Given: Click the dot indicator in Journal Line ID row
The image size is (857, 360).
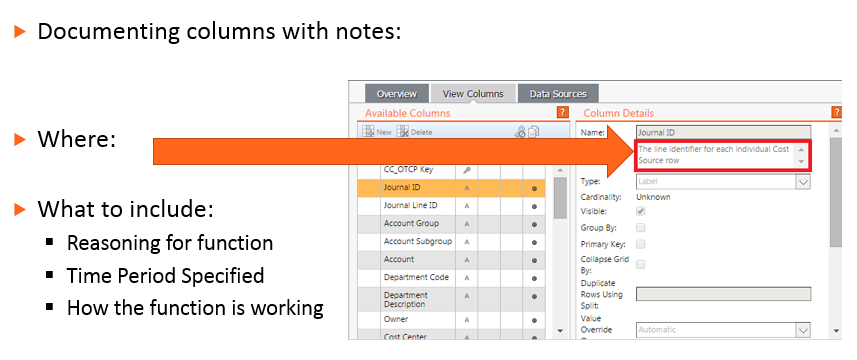Looking at the screenshot, I should pyautogui.click(x=534, y=206).
